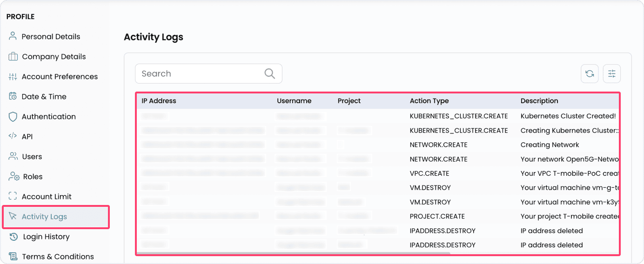
Task: Select the Activity Logs sidebar item
Action: [44, 217]
